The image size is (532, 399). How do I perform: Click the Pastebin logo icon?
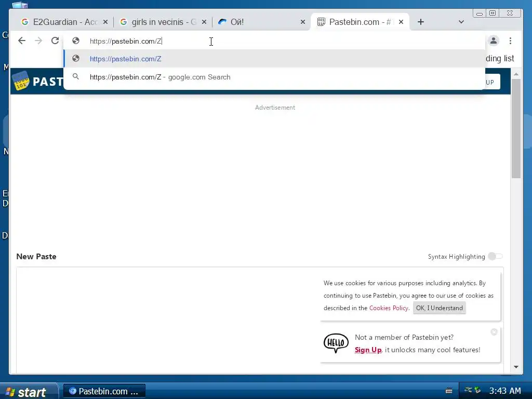pos(21,81)
